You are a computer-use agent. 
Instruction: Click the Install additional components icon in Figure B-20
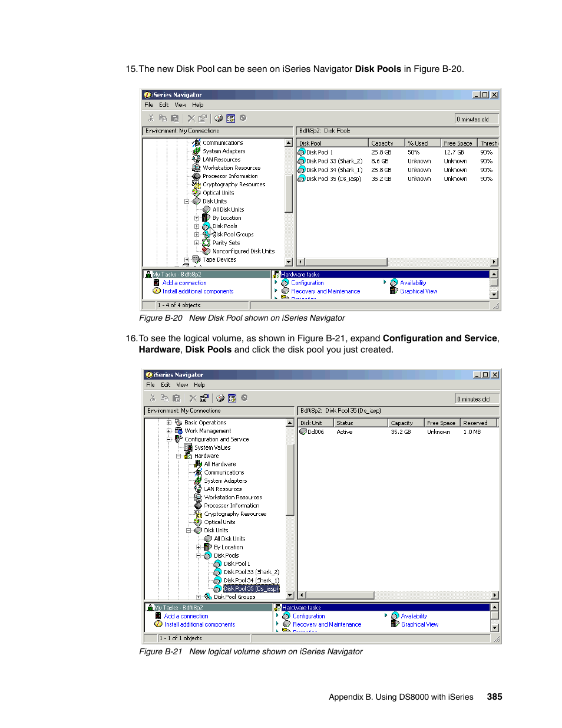point(157,291)
